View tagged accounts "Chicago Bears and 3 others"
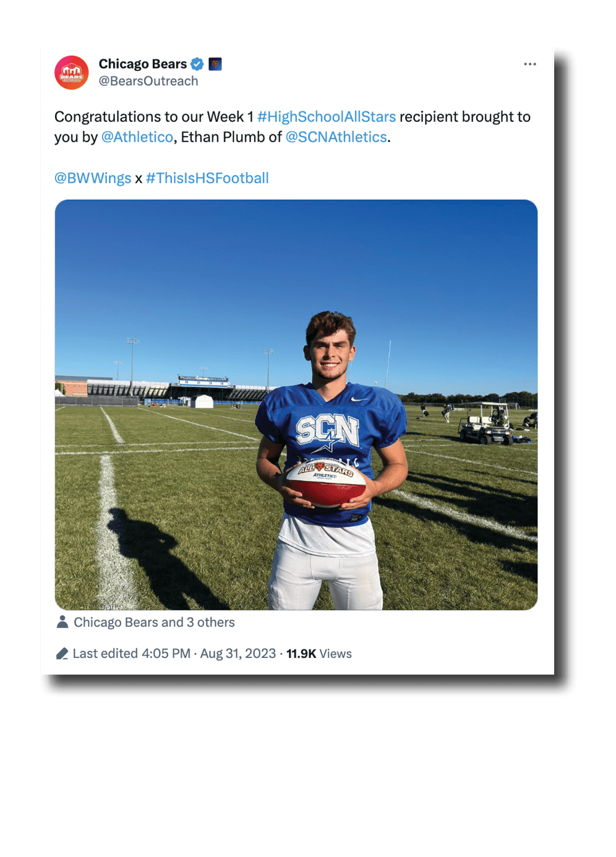 pos(154,622)
